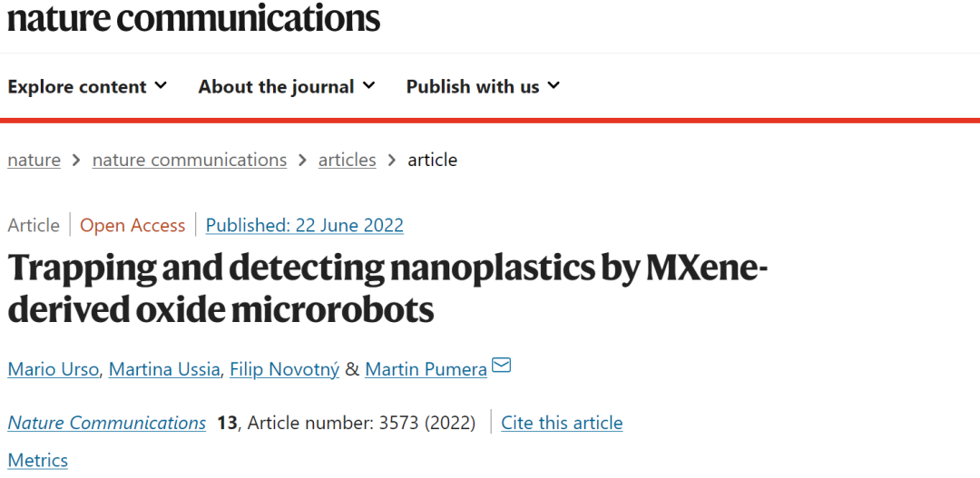The width and height of the screenshot is (980, 478).
Task: Open the Publish with us menu
Action: (483, 86)
